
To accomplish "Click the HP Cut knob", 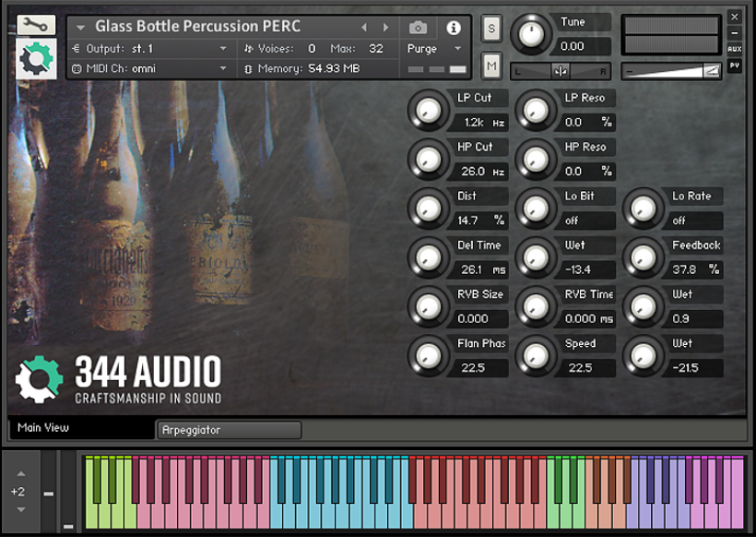I will click(x=428, y=160).
